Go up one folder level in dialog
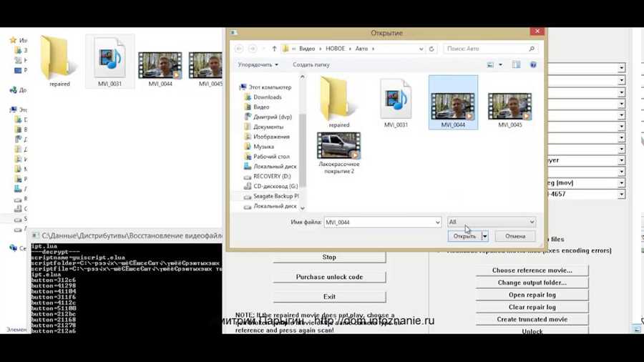Viewport: 644px width, 362px height. click(274, 49)
